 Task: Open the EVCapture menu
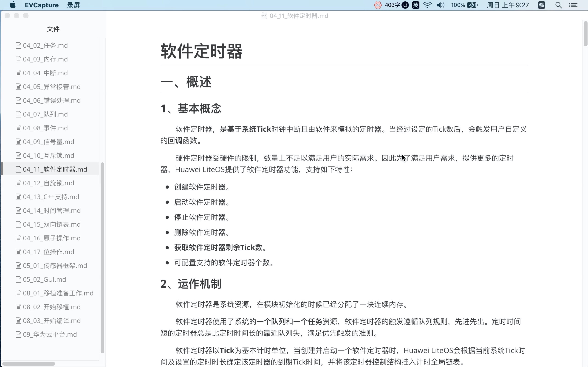point(41,5)
